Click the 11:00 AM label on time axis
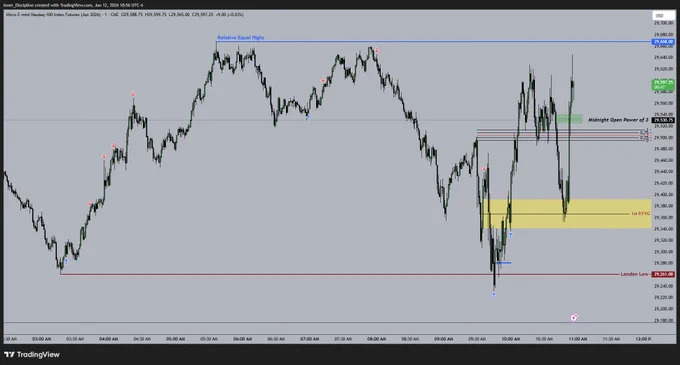This screenshot has height=365, width=680. [x=578, y=339]
